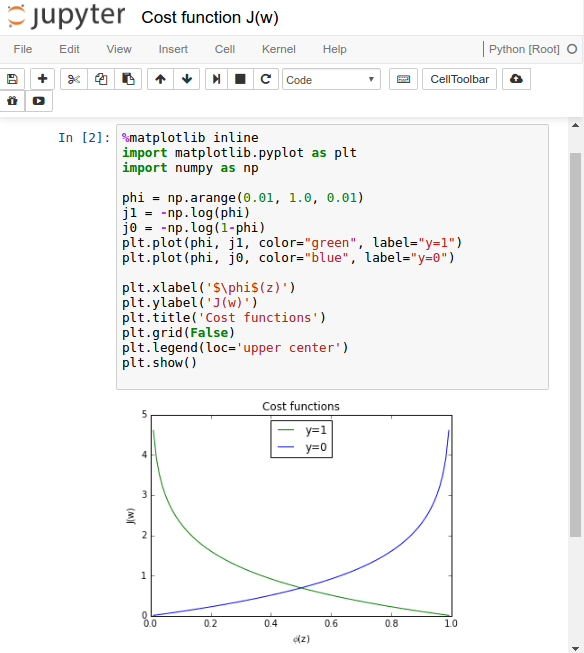Rename notebook title Cost function J(w)
The image size is (584, 653).
[x=210, y=17]
